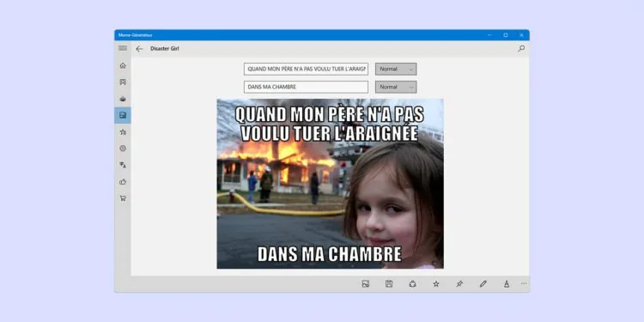The height and width of the screenshot is (322, 644).
Task: Expand the top text Normal size dropdown
Action: click(396, 69)
